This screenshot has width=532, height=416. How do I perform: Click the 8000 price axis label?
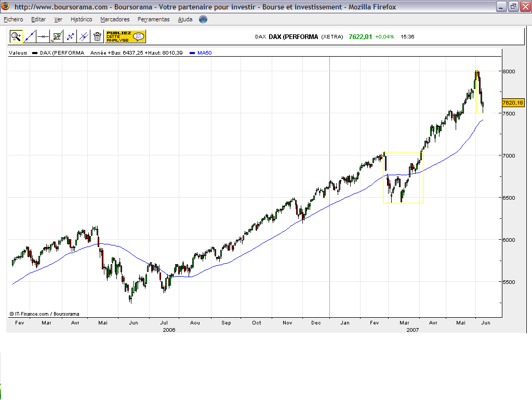509,71
